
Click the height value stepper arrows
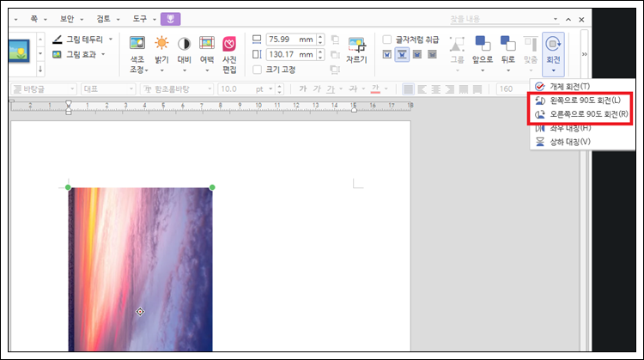pos(321,54)
